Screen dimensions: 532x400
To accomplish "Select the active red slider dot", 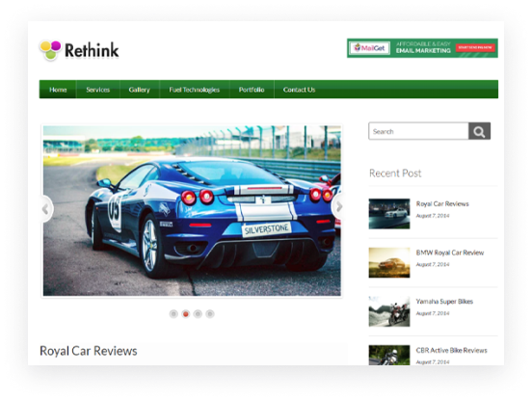I will click(186, 314).
